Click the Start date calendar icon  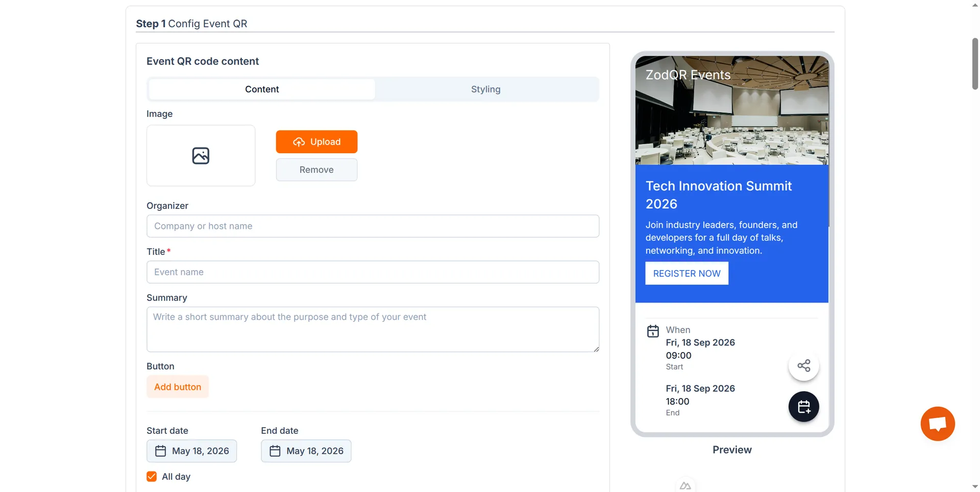click(x=161, y=451)
